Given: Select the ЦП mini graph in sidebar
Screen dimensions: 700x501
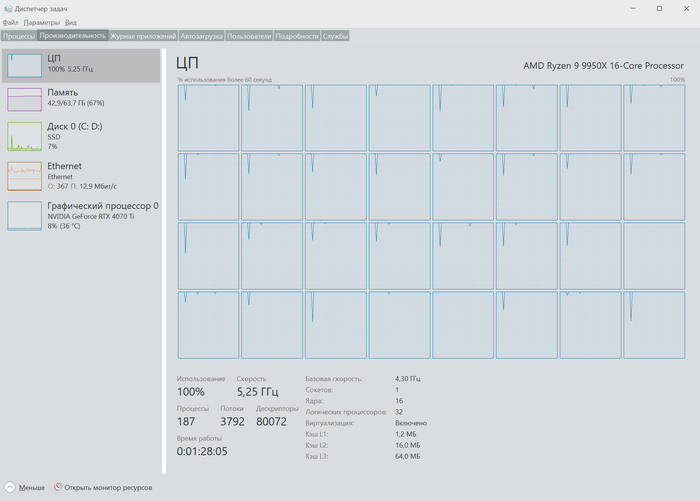Looking at the screenshot, I should click(x=25, y=66).
